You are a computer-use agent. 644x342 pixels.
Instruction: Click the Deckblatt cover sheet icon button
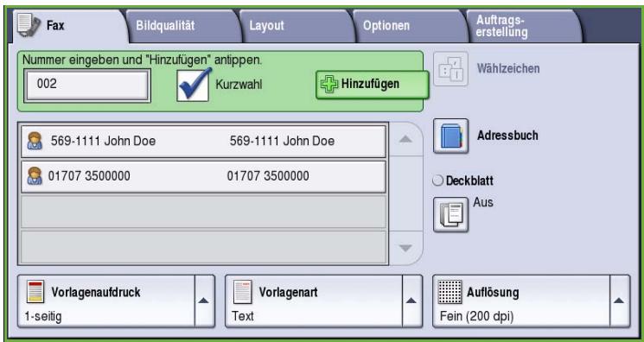450,214
